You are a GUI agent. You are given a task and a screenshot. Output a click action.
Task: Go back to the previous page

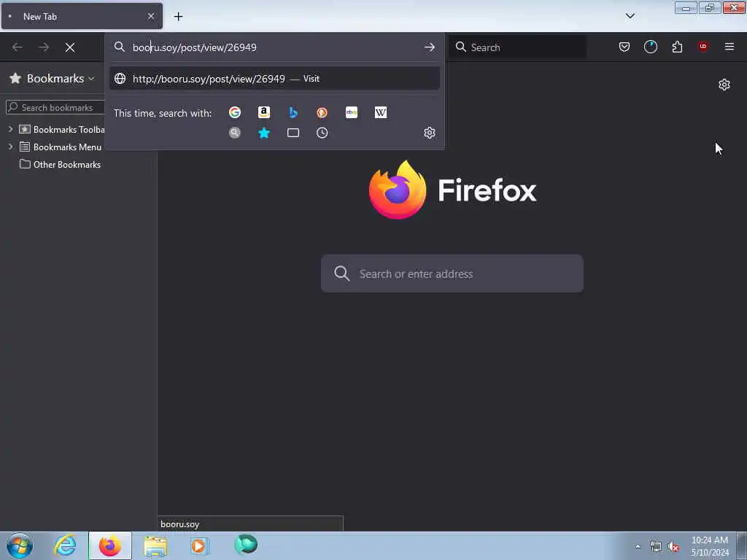point(18,47)
